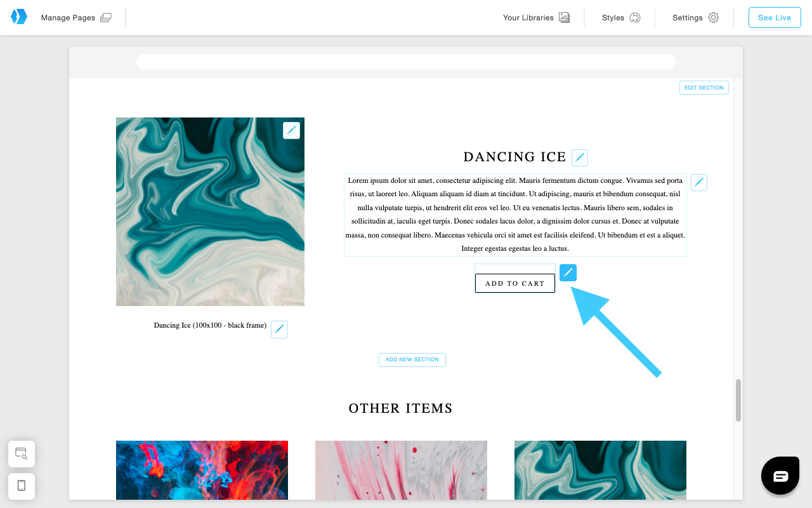Edit the Dancing Ice heading pencil icon
The height and width of the screenshot is (508, 812).
[x=580, y=157]
